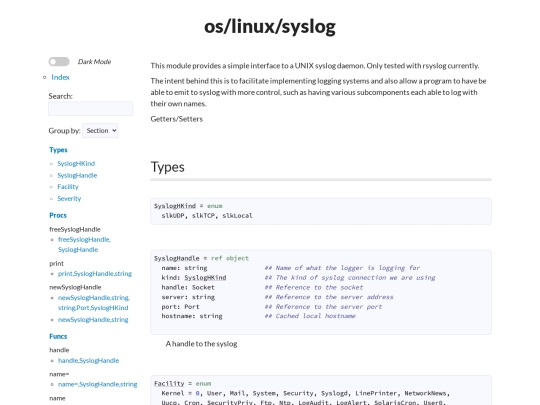The width and height of the screenshot is (540, 405).
Task: Jump to the Funcs sidebar section
Action: click(x=58, y=336)
